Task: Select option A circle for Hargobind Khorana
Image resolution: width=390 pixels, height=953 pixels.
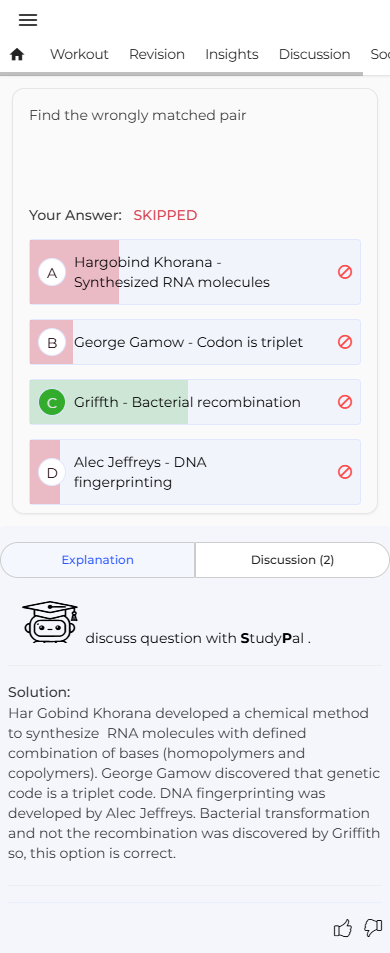Action: pyautogui.click(x=52, y=272)
